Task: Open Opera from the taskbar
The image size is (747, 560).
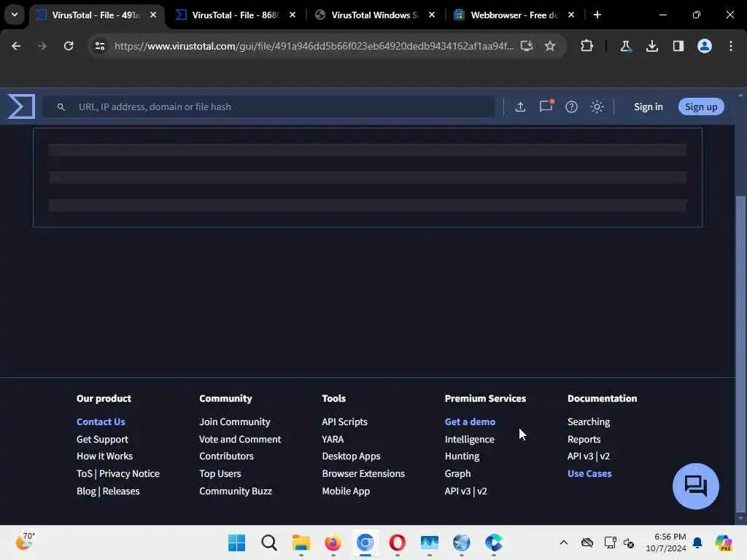Action: coord(397,542)
